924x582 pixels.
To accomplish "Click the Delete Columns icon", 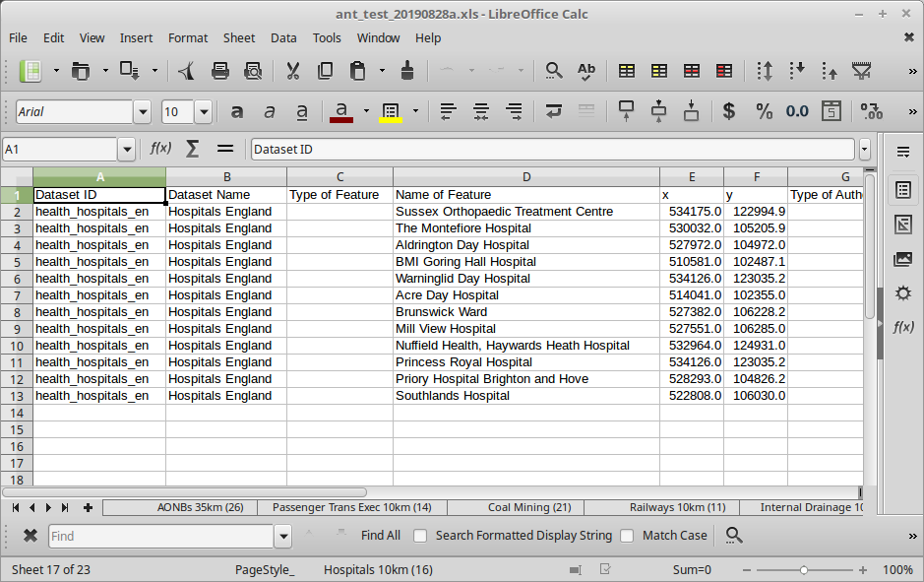I will pyautogui.click(x=724, y=71).
